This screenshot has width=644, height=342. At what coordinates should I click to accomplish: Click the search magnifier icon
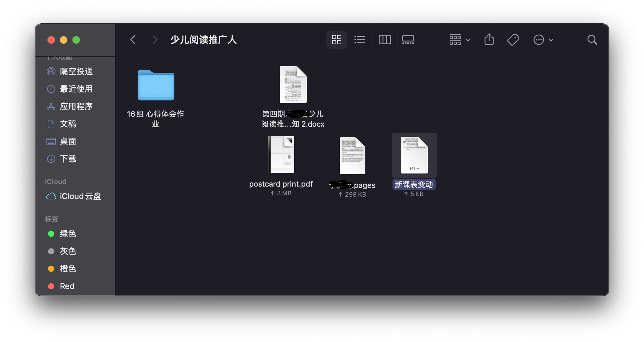[592, 40]
